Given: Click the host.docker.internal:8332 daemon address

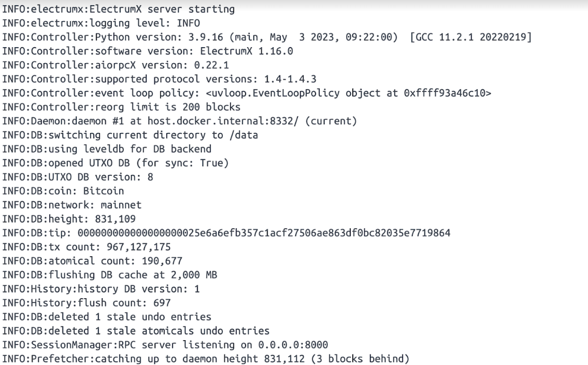Looking at the screenshot, I should tap(223, 121).
